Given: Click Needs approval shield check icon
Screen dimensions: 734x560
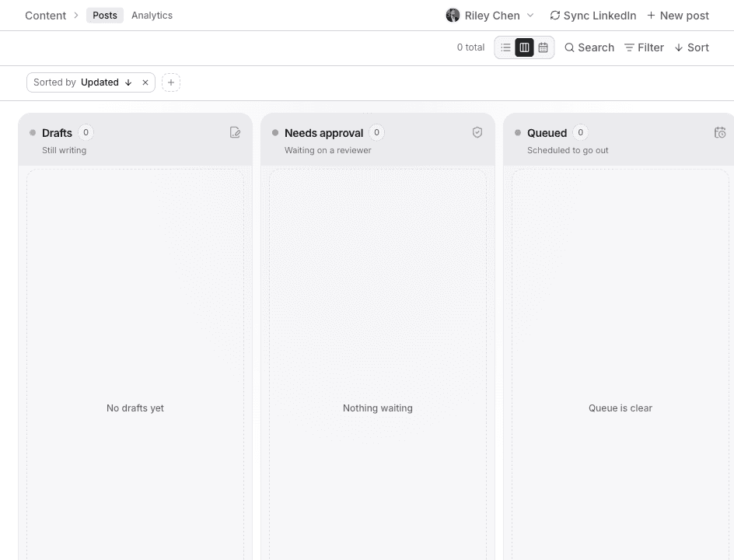Looking at the screenshot, I should click(477, 132).
